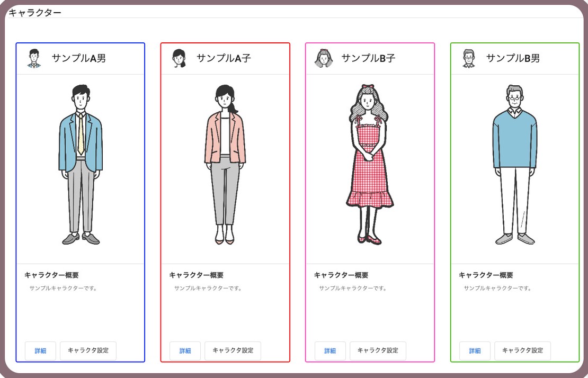Click キャラクタ設定 for サンプルB男
Image resolution: width=588 pixels, height=378 pixels.
(523, 351)
